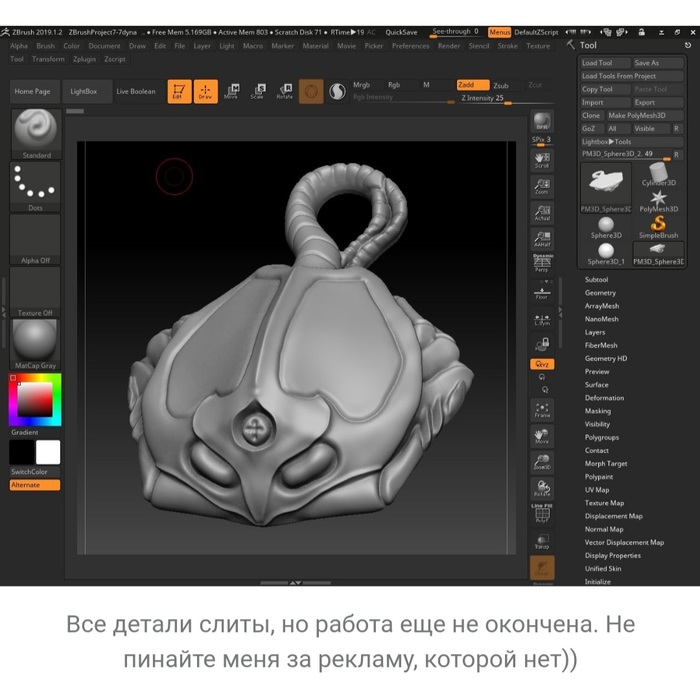Activate the Edit mode button
The width and height of the screenshot is (700, 689).
click(x=179, y=91)
